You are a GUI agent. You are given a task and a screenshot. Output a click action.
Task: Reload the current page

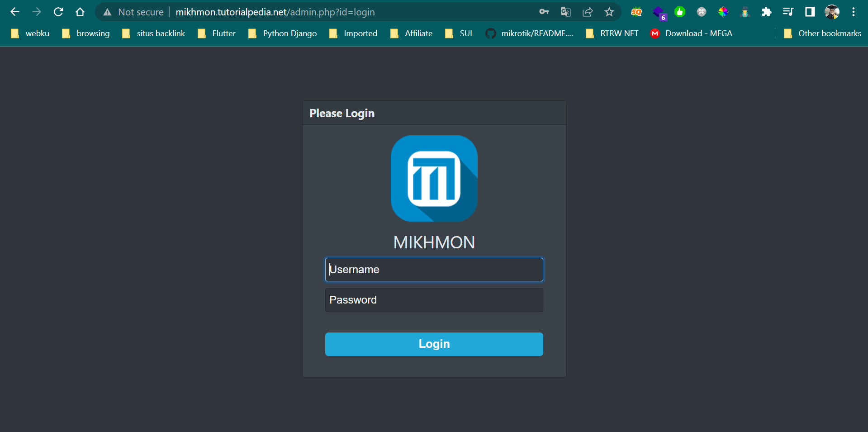(58, 12)
